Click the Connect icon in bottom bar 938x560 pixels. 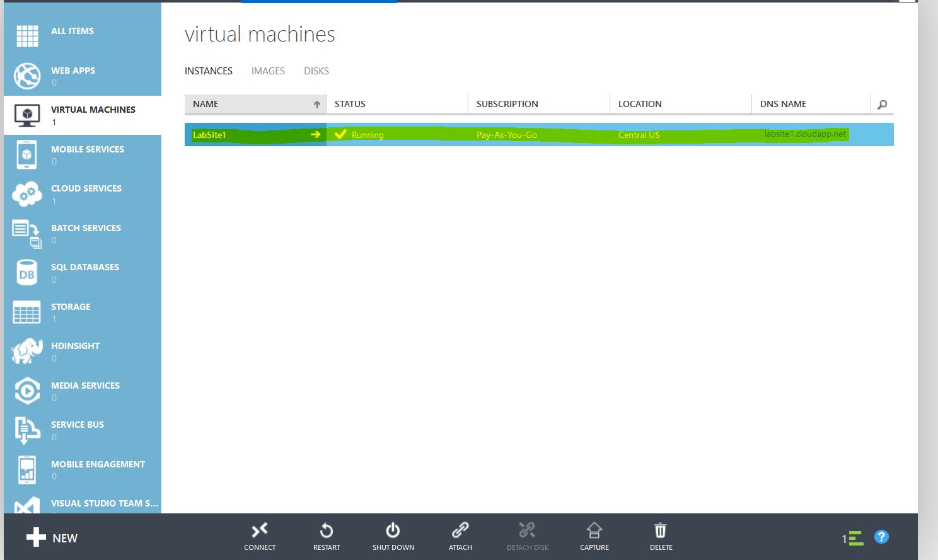(x=260, y=531)
